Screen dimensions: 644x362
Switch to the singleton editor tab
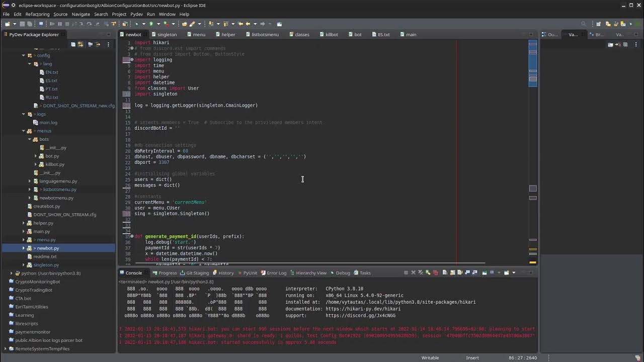tap(164, 35)
